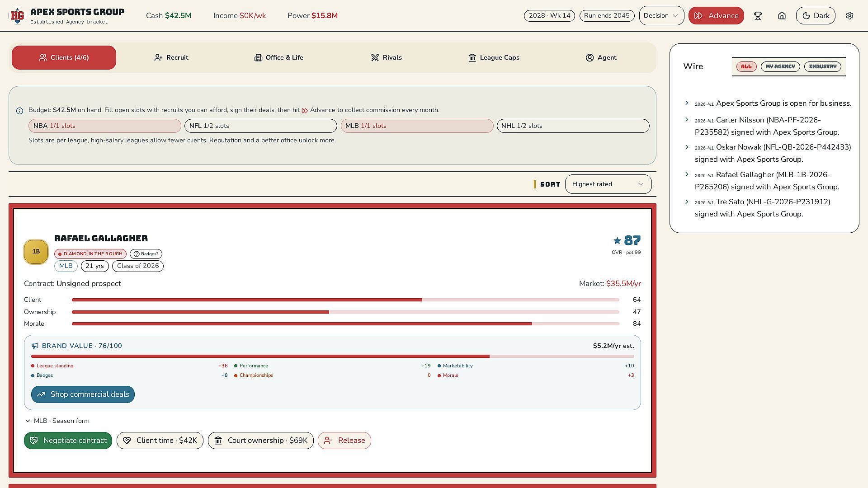
Task: Click the Apex Sports Group logo
Action: point(17,16)
